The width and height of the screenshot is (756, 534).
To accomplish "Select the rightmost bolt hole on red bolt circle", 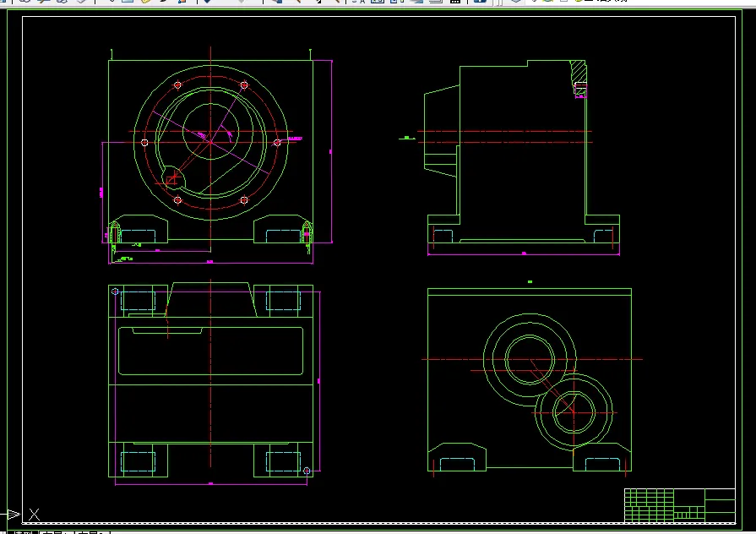I will 277,142.
